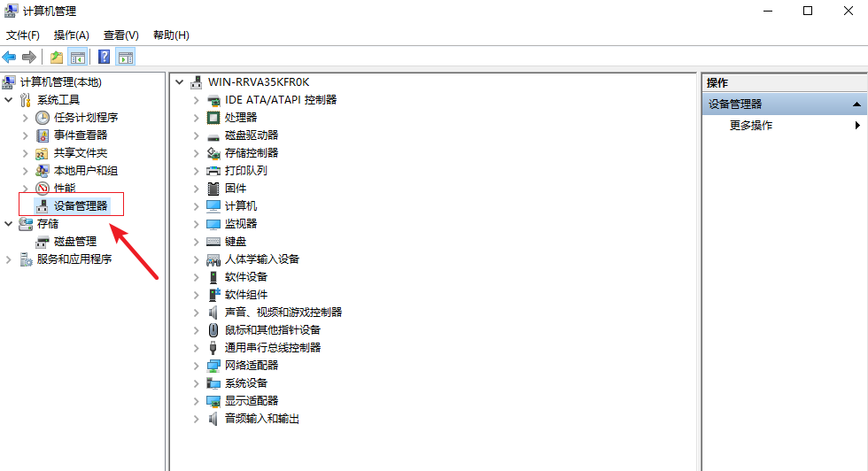The image size is (868, 471).
Task: Open the 查看(V) menu
Action: coord(120,35)
